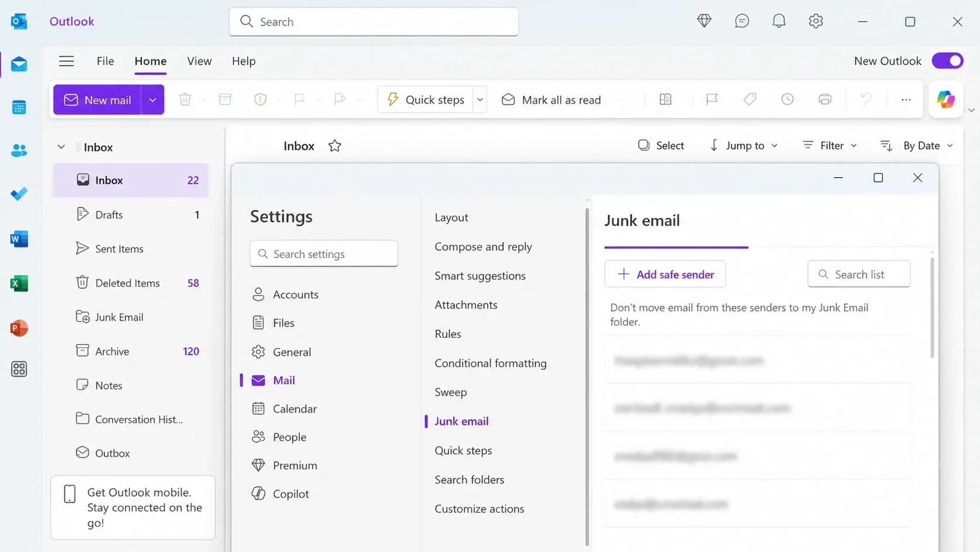This screenshot has width=980, height=552.
Task: Collapse the Inbox account folder tree
Action: tap(61, 147)
